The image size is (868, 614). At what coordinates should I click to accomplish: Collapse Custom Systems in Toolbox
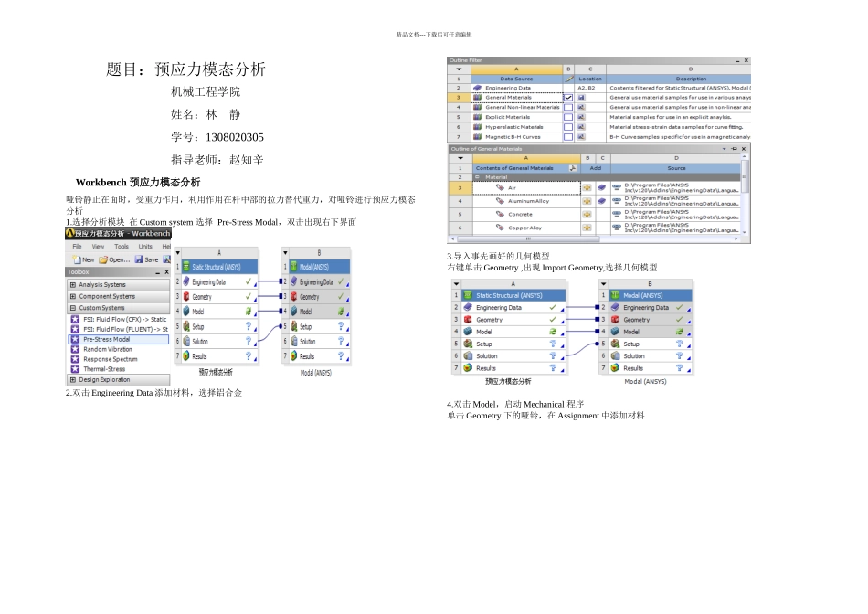pos(72,308)
